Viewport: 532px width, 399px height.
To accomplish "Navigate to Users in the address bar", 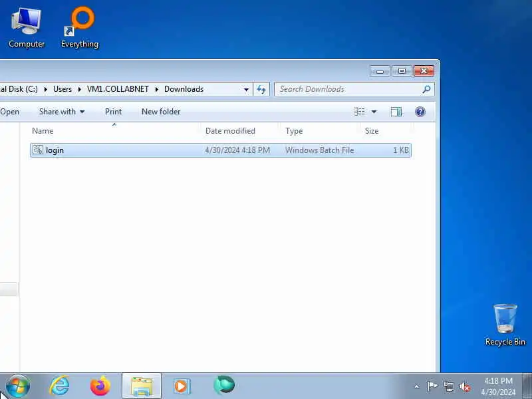I will [63, 89].
